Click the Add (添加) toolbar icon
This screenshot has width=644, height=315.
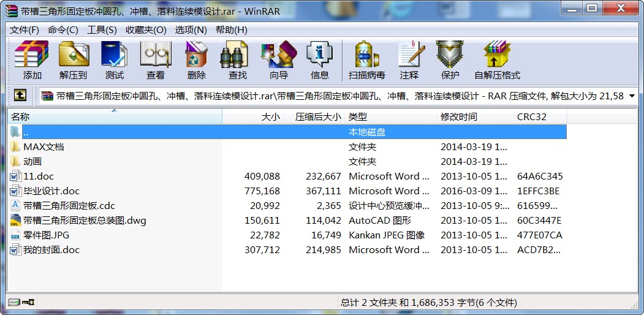32,60
